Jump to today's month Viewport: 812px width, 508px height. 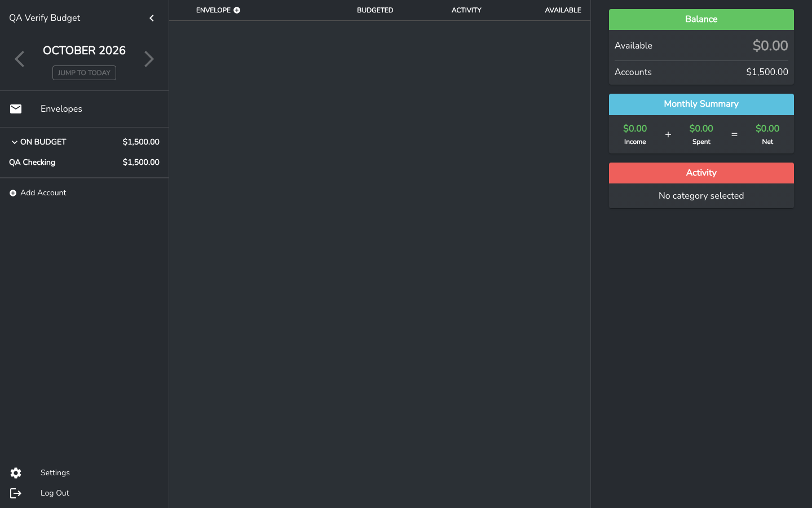(x=84, y=73)
